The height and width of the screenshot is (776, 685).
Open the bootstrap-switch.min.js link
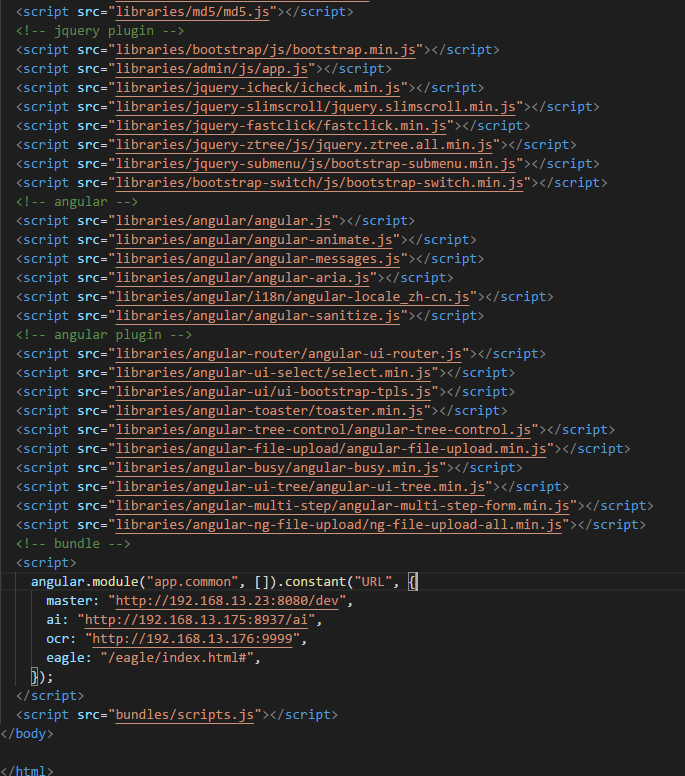(322, 182)
